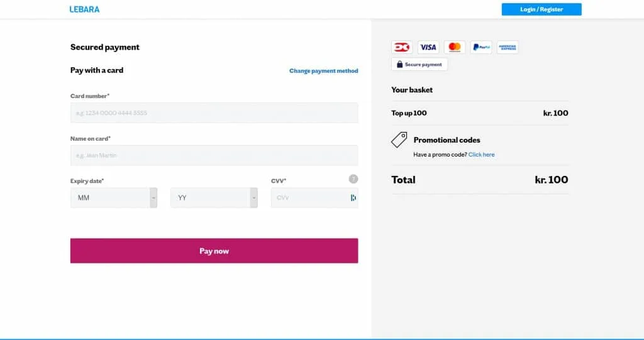Click the Secure payment lock badge

click(419, 64)
